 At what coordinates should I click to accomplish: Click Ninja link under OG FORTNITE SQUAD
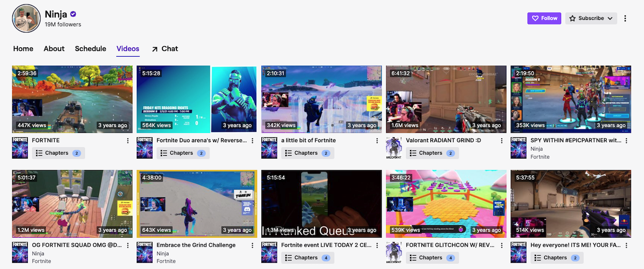pos(38,254)
